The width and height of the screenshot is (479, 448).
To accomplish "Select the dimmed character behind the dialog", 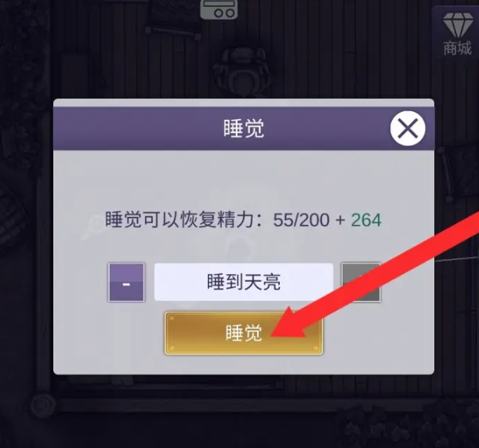I will 242,74.
